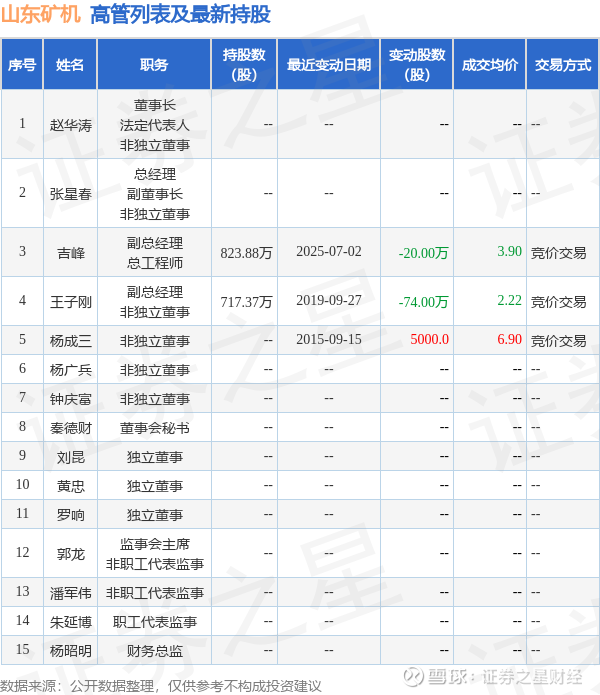Click the 最近变动日期 column header
Image resolution: width=600 pixels, height=695 pixels.
click(328, 65)
